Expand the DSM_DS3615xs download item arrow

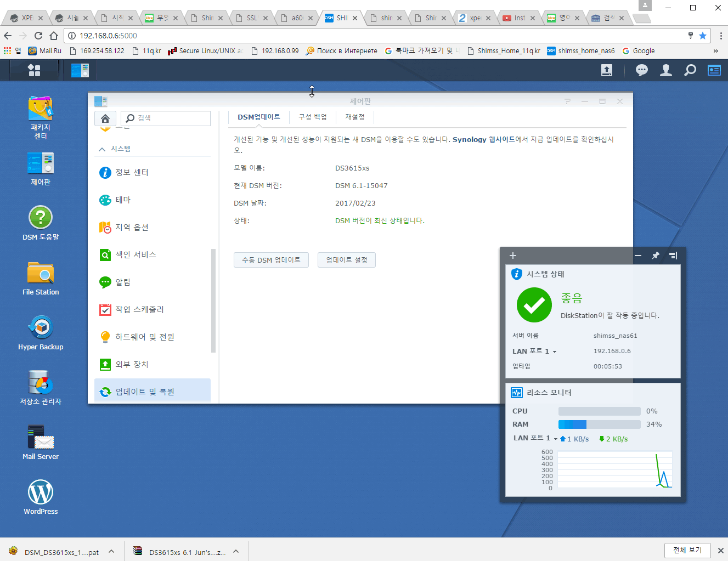click(111, 551)
